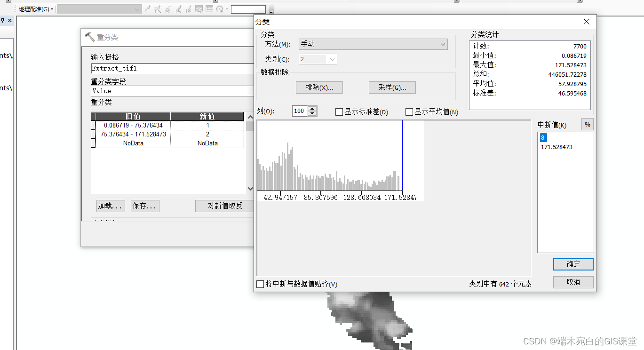Click the 列(O) columns number field
644x350 pixels.
click(300, 111)
